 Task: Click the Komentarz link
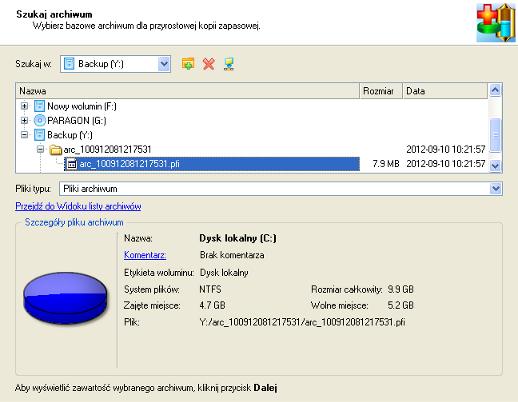pos(145,255)
